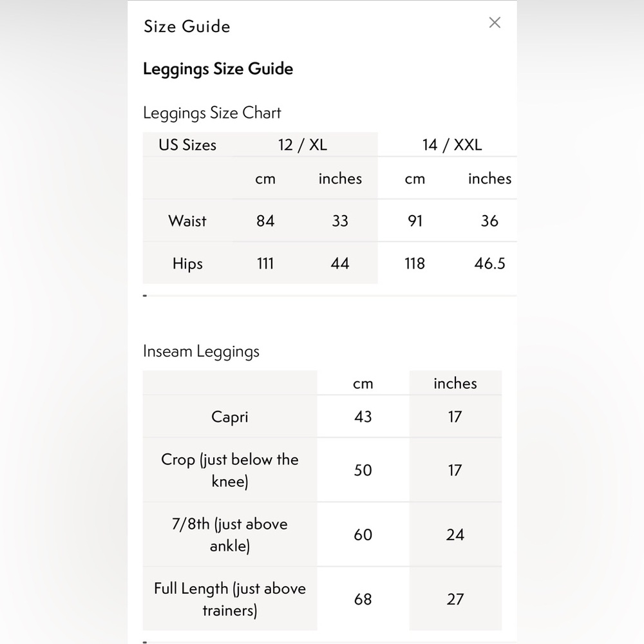
Task: Click the Inseam Leggings section title
Action: (x=201, y=352)
